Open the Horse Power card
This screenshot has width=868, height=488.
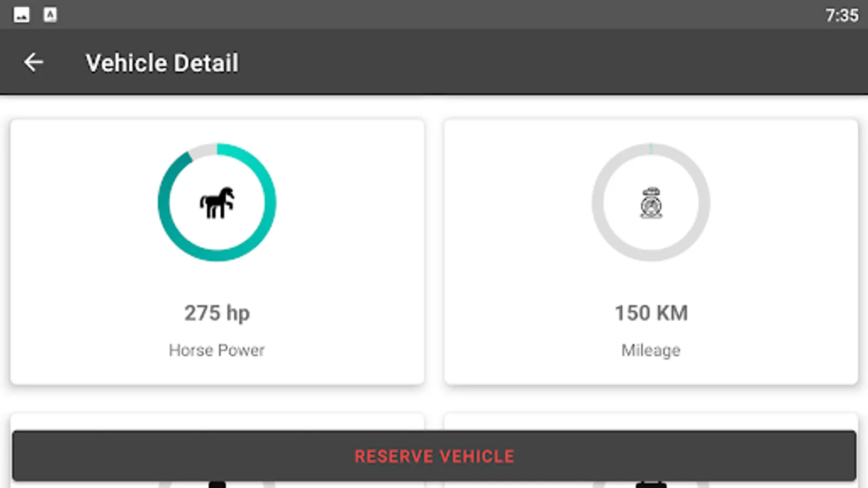81,271
